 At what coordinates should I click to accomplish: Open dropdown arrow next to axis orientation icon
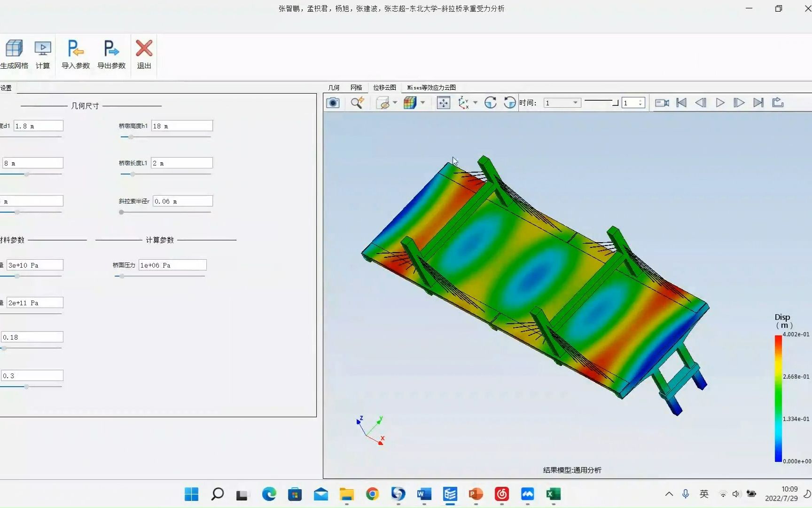(x=475, y=103)
